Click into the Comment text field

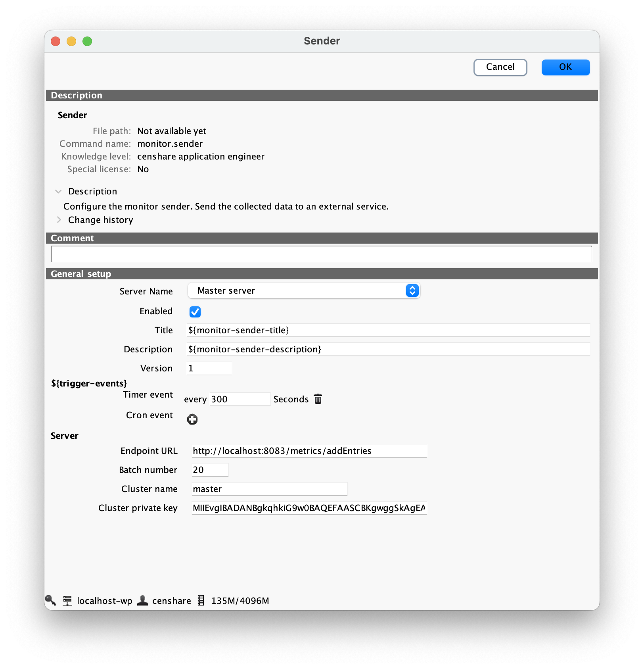[x=321, y=254]
